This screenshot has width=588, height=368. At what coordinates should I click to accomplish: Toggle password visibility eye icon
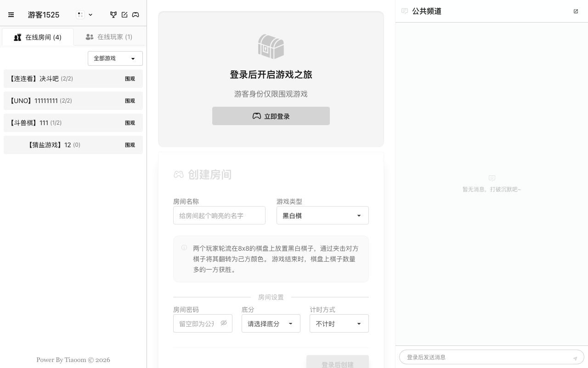click(224, 323)
